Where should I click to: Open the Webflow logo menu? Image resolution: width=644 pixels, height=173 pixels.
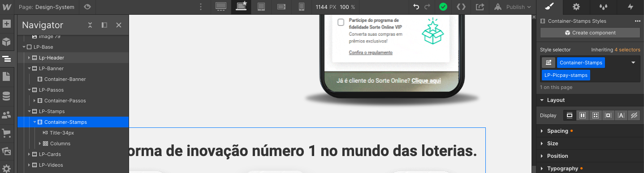(6, 7)
